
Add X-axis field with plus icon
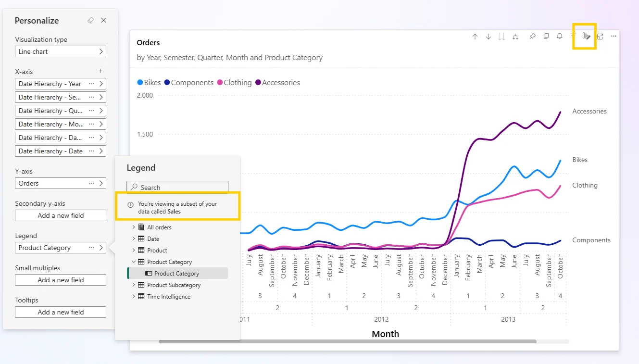pos(100,71)
